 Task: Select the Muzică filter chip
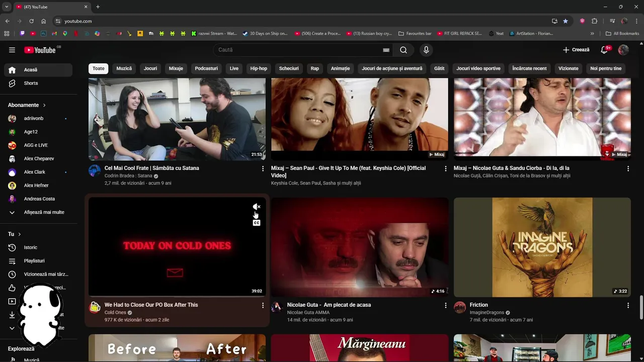124,68
